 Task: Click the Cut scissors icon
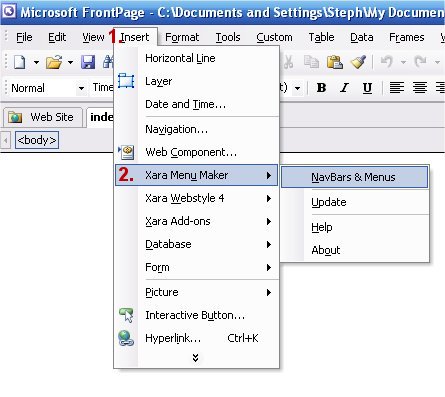289,62
